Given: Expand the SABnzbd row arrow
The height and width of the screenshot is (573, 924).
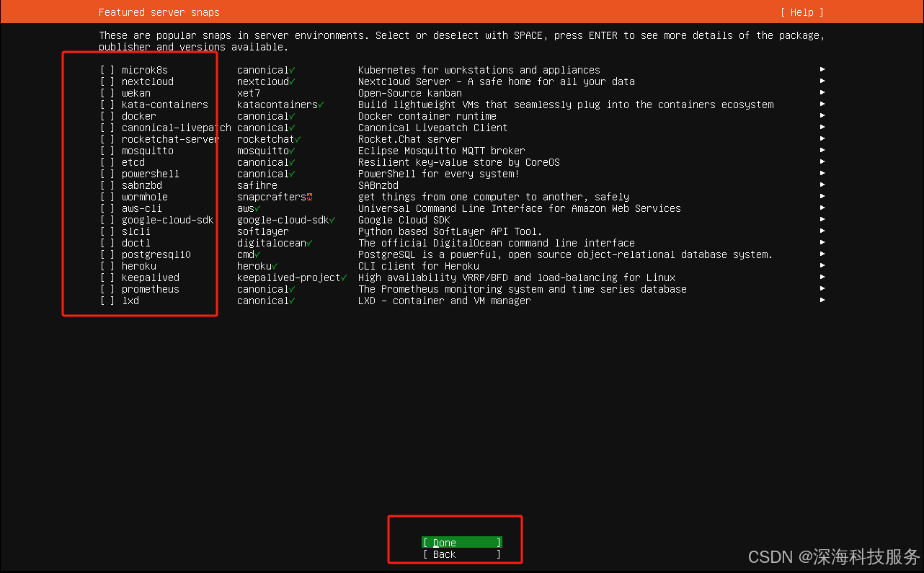Looking at the screenshot, I should pos(822,185).
